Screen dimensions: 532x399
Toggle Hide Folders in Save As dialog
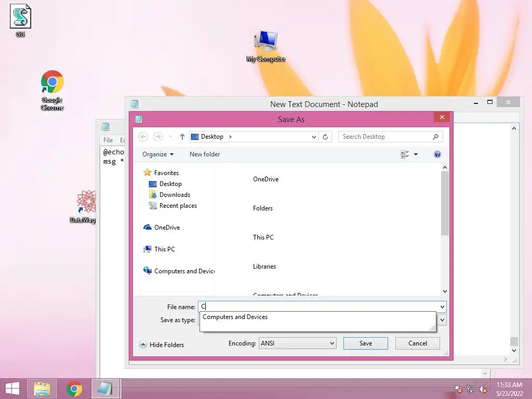(162, 345)
